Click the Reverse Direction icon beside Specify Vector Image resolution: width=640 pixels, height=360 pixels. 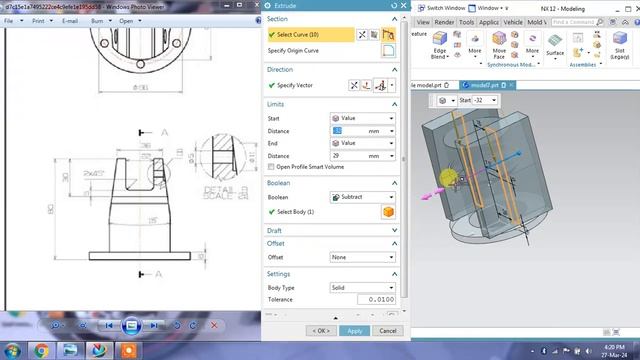354,85
